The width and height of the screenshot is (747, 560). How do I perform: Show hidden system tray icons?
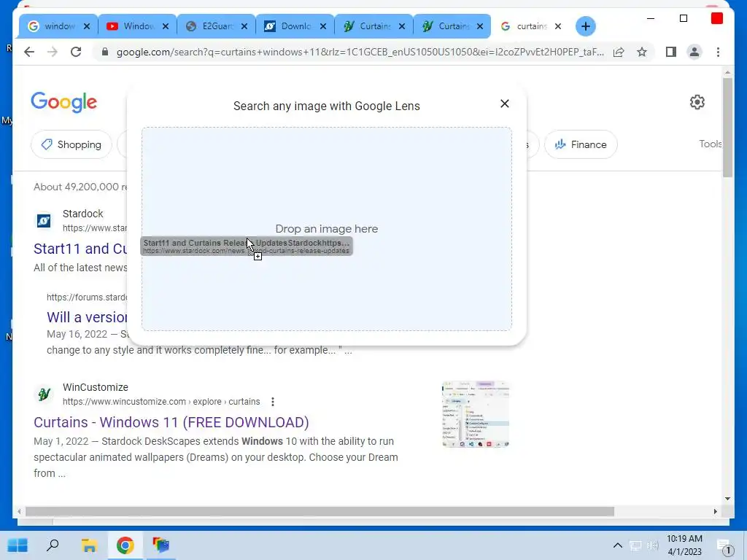[617, 545]
